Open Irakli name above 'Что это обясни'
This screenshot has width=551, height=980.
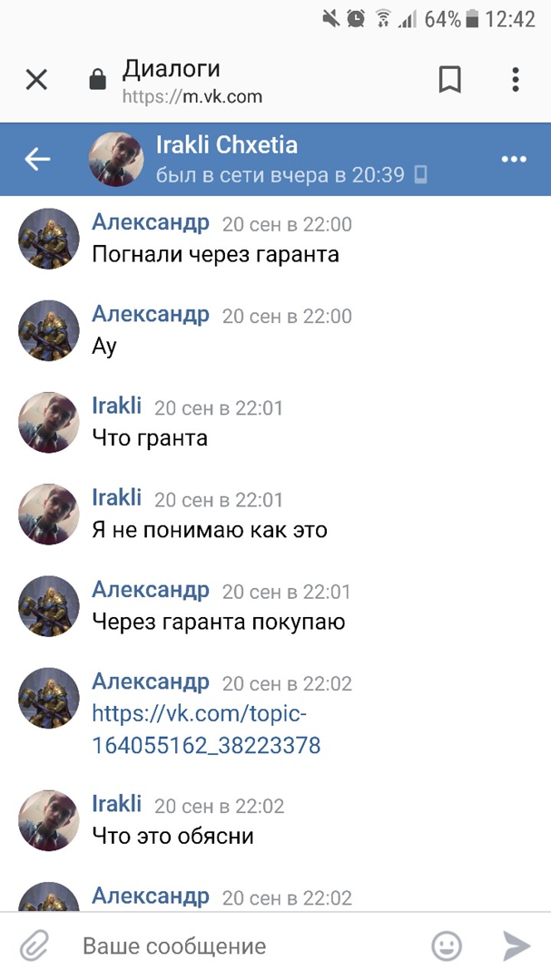[116, 804]
